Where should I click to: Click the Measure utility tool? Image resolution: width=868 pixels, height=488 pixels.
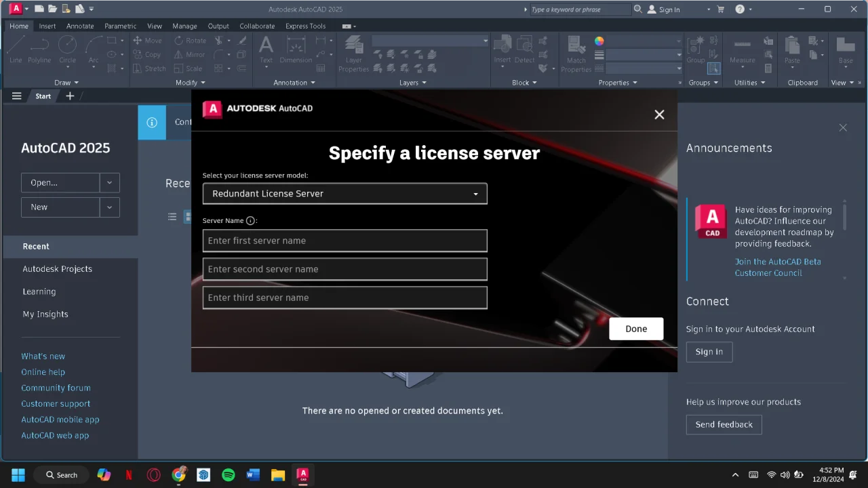click(x=743, y=50)
